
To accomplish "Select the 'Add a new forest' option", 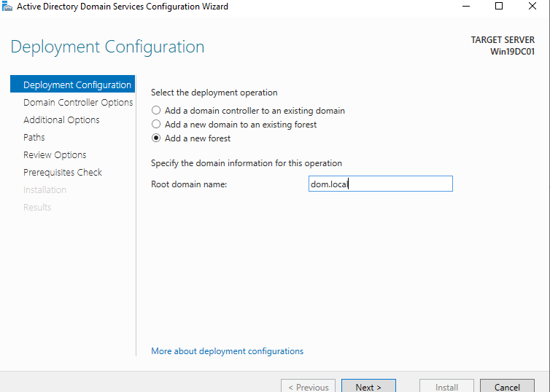I will pos(155,138).
